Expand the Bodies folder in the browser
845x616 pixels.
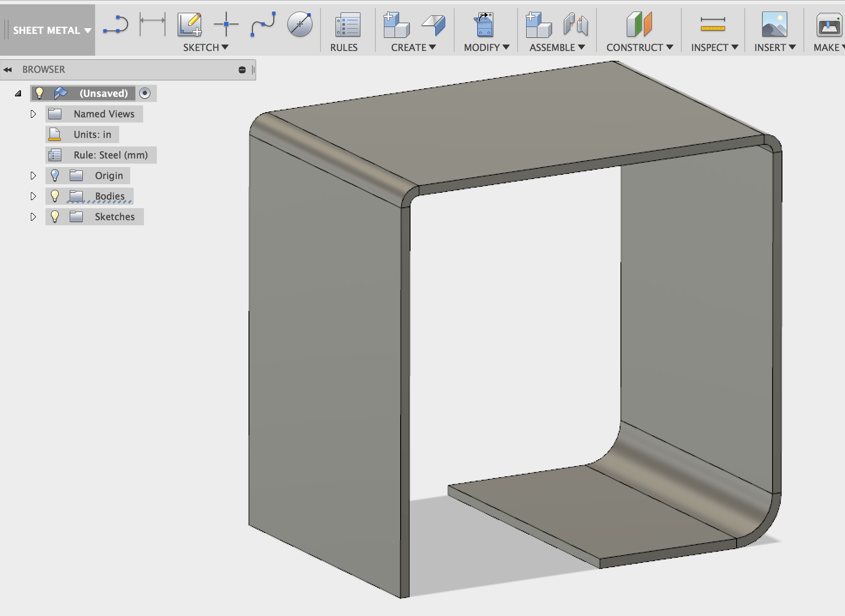(33, 196)
